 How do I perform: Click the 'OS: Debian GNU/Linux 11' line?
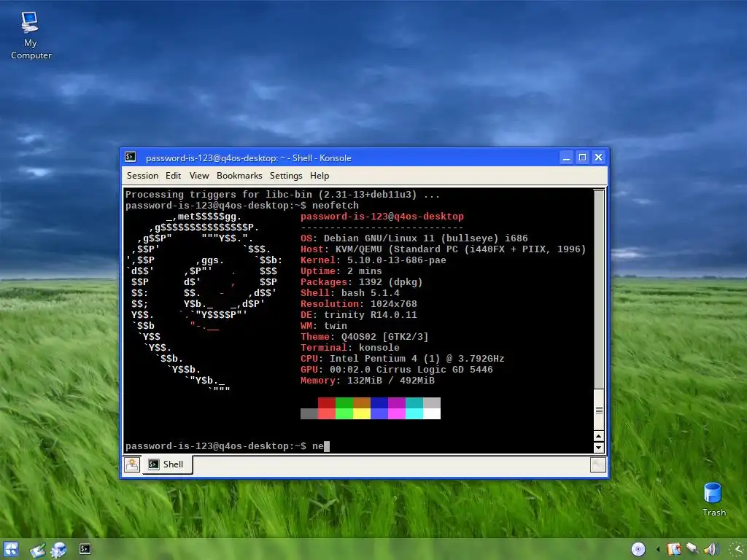tap(414, 238)
